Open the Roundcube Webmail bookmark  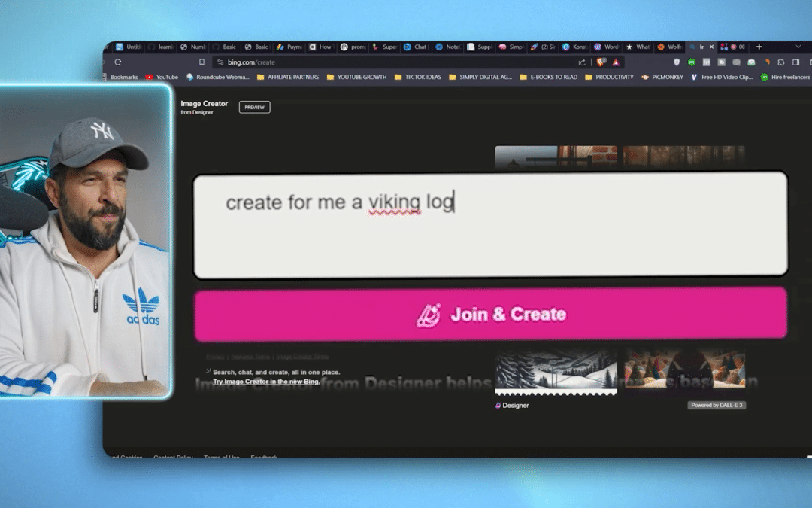218,77
